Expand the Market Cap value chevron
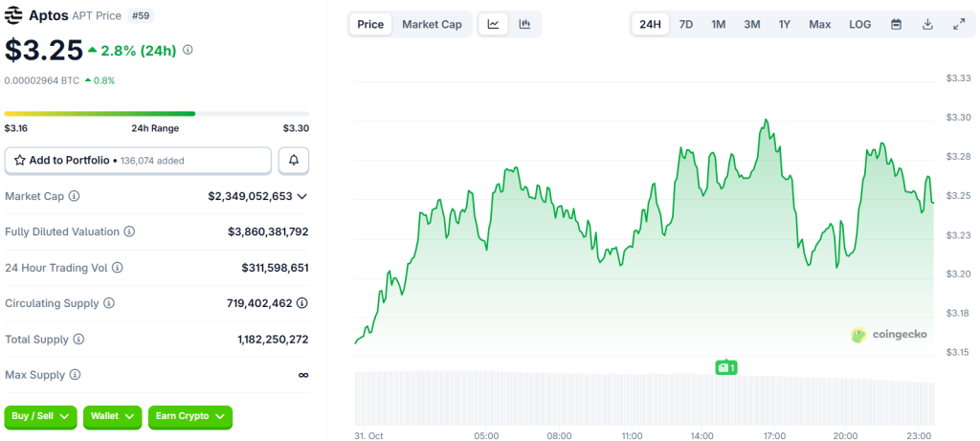 (302, 196)
